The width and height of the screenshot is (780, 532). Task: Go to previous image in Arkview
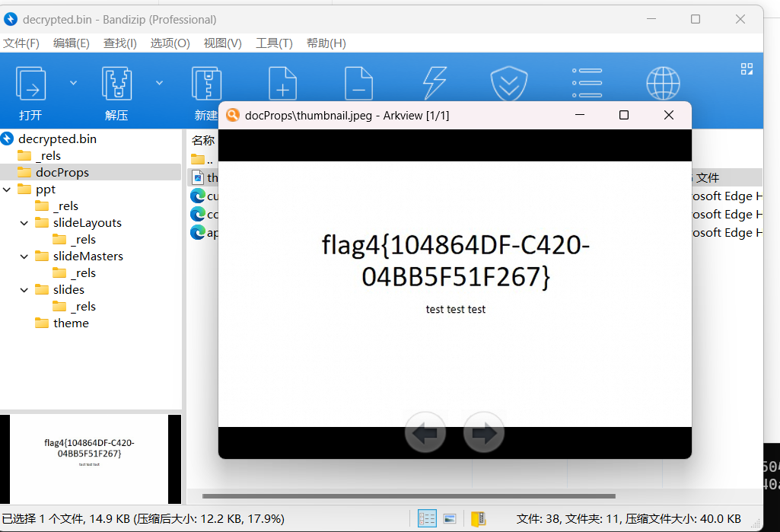click(425, 433)
